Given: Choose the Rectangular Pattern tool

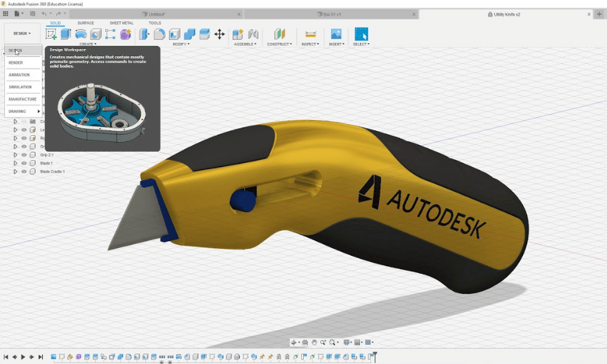Looking at the screenshot, I should (x=110, y=34).
